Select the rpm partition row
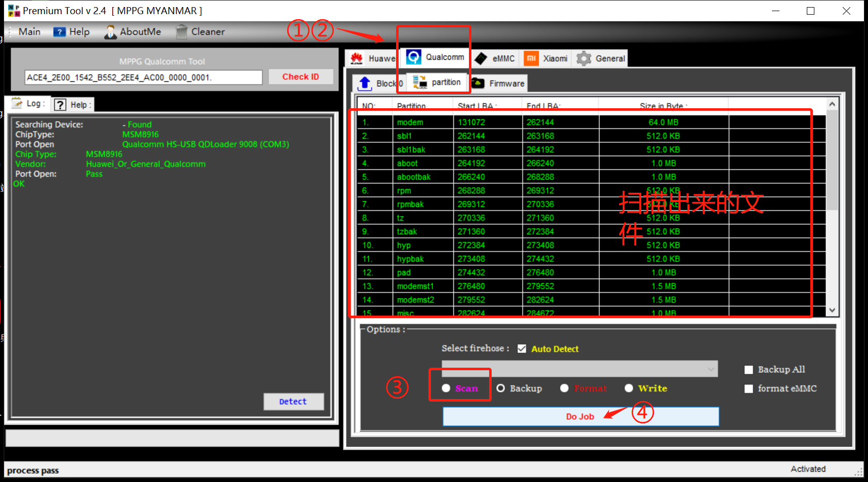 click(x=591, y=191)
